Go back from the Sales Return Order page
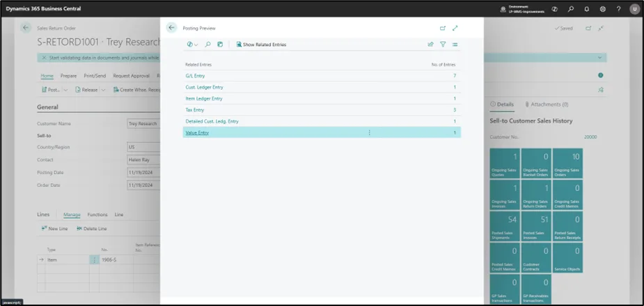The width and height of the screenshot is (644, 306). click(x=26, y=28)
